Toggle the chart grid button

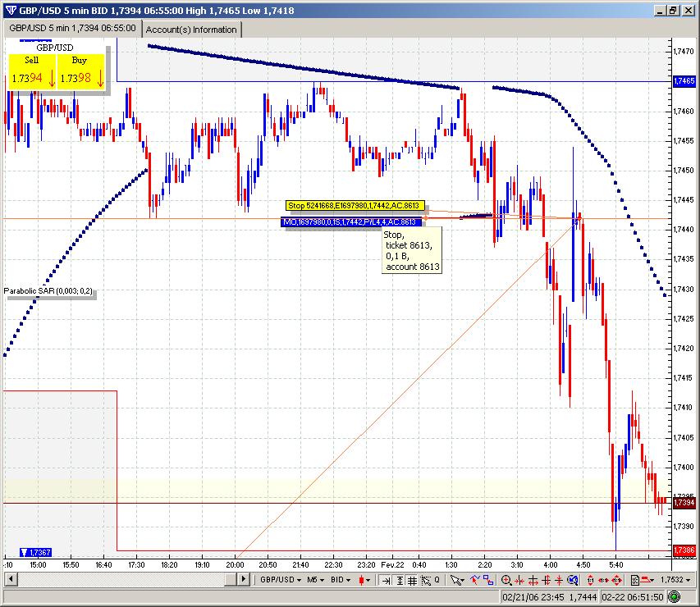pos(413,580)
